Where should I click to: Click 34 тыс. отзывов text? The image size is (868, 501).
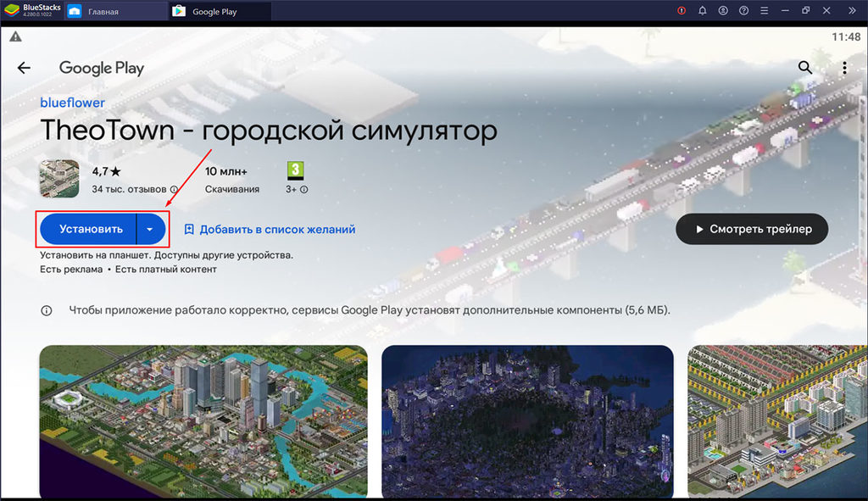(129, 189)
